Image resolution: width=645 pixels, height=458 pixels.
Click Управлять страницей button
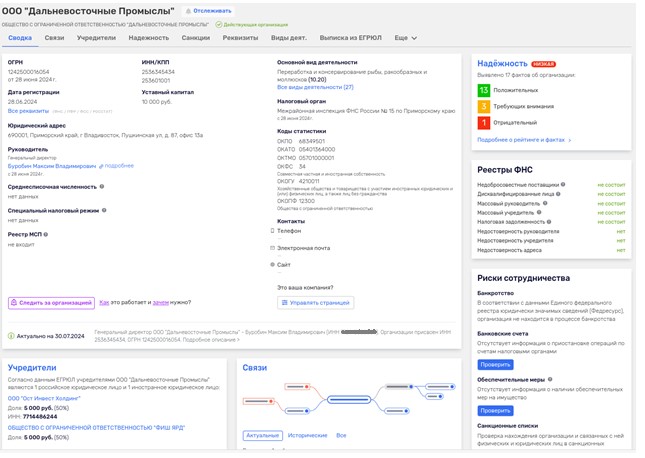click(x=316, y=303)
